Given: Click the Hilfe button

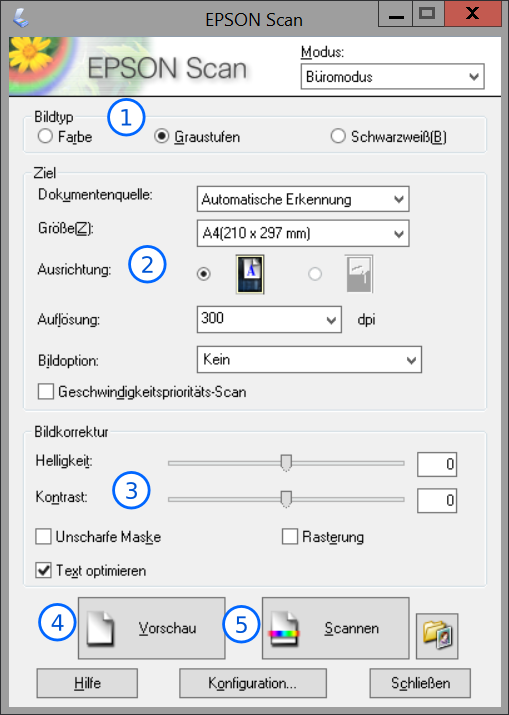Looking at the screenshot, I should coord(87,683).
